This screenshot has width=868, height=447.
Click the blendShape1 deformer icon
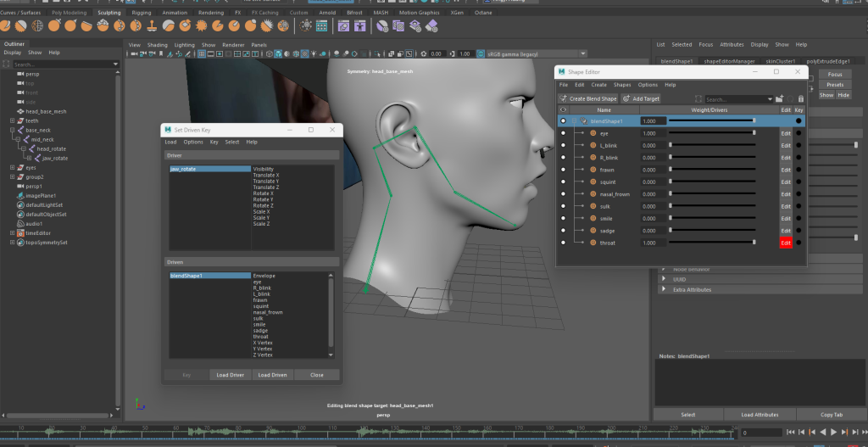pyautogui.click(x=585, y=121)
